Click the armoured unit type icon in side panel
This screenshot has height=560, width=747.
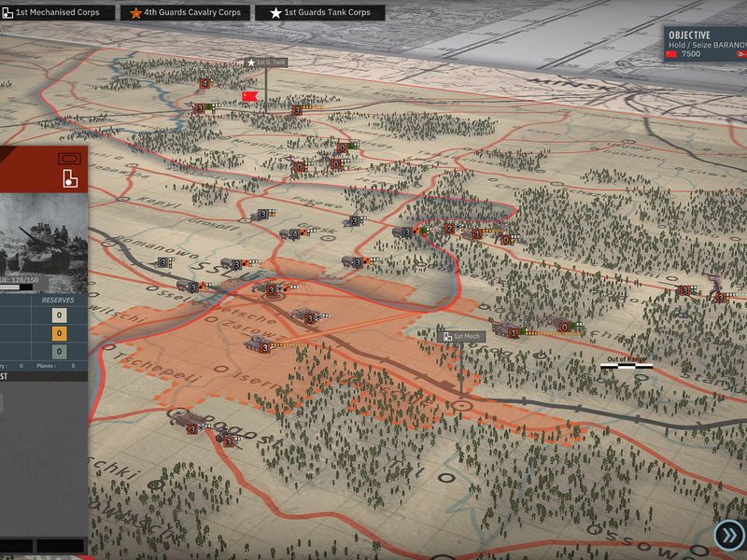69,159
